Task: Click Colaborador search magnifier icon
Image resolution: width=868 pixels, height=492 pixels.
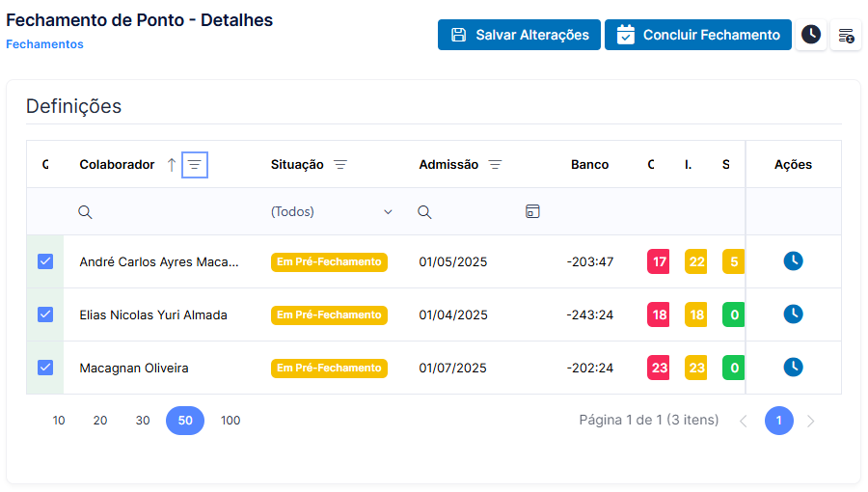Action: coord(85,212)
